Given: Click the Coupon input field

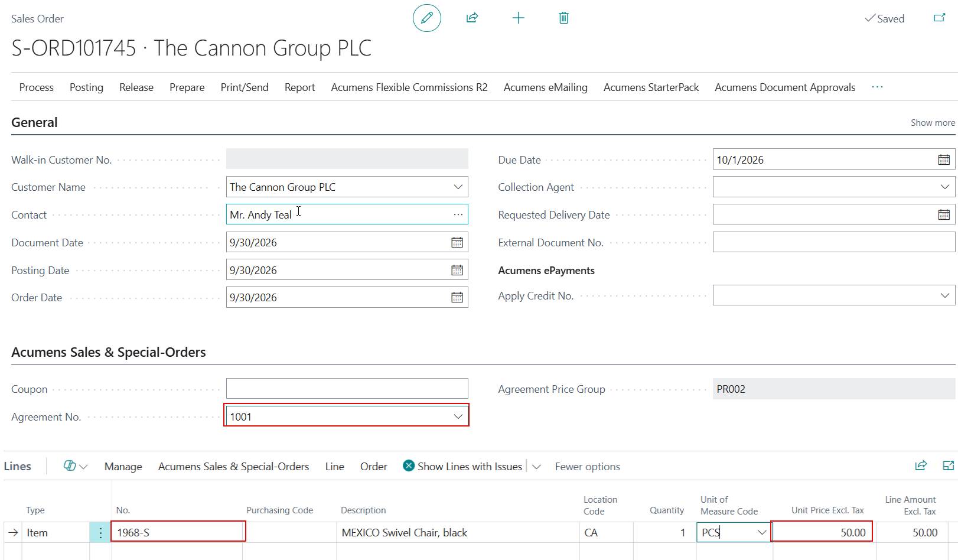Looking at the screenshot, I should [x=347, y=389].
